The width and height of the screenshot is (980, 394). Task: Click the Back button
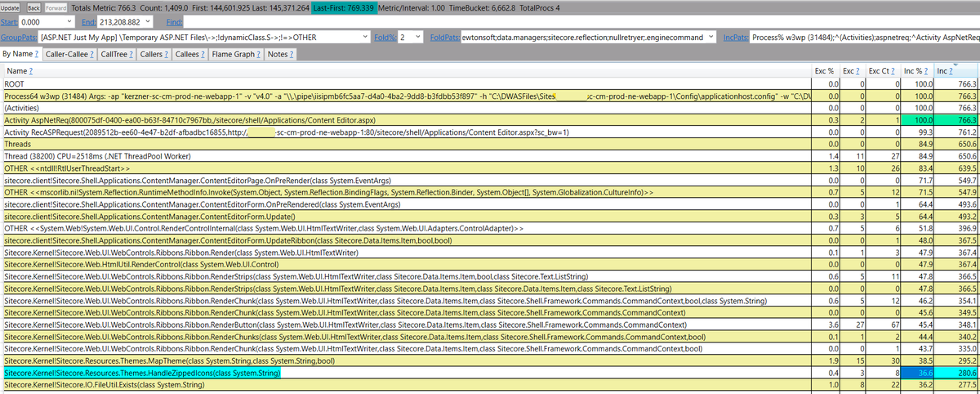tap(34, 7)
